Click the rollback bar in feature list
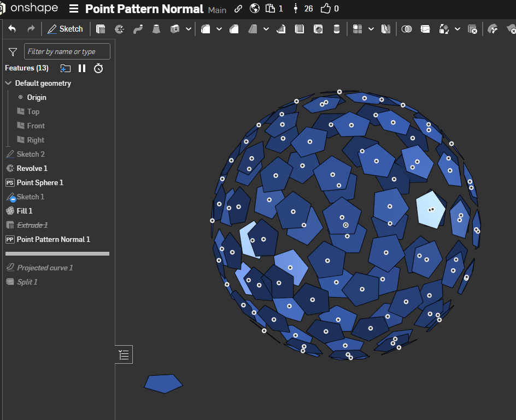This screenshot has width=516, height=420. (57, 253)
